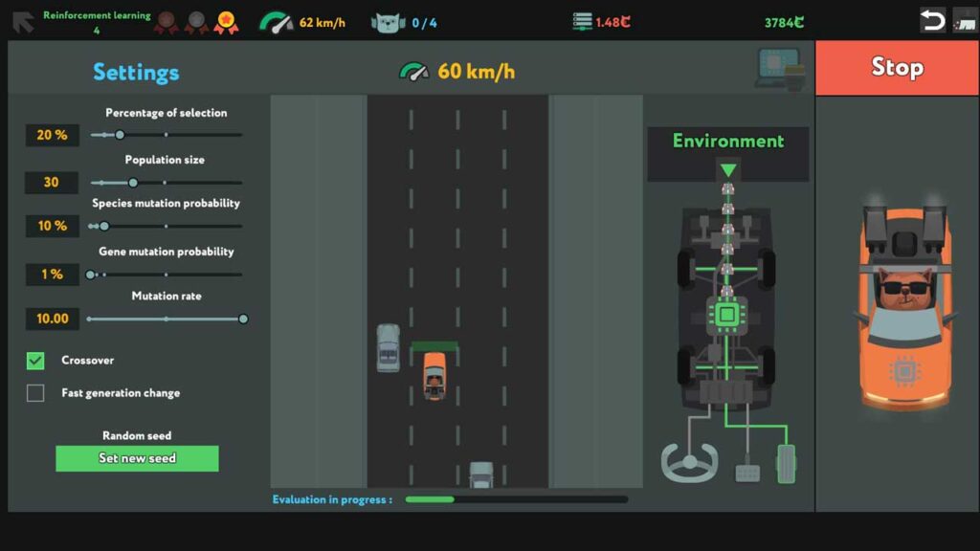Click the gold star medal icon
This screenshot has width=980, height=551.
tap(226, 22)
